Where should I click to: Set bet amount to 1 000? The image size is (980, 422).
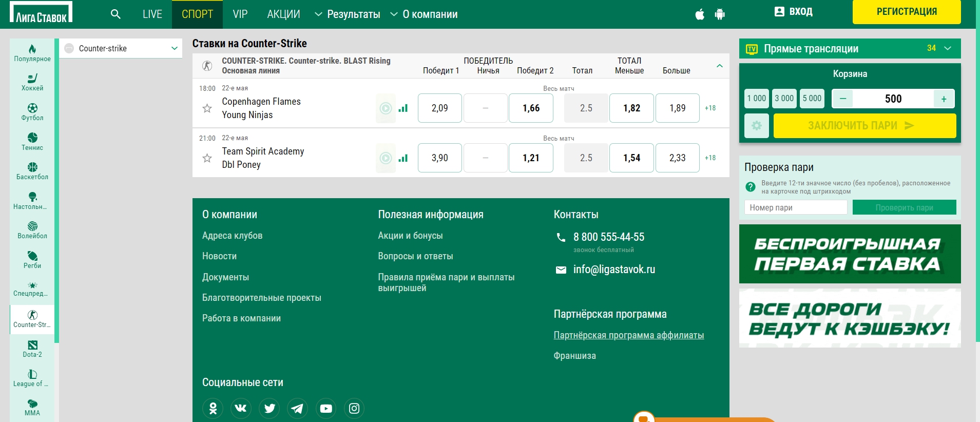click(x=757, y=99)
